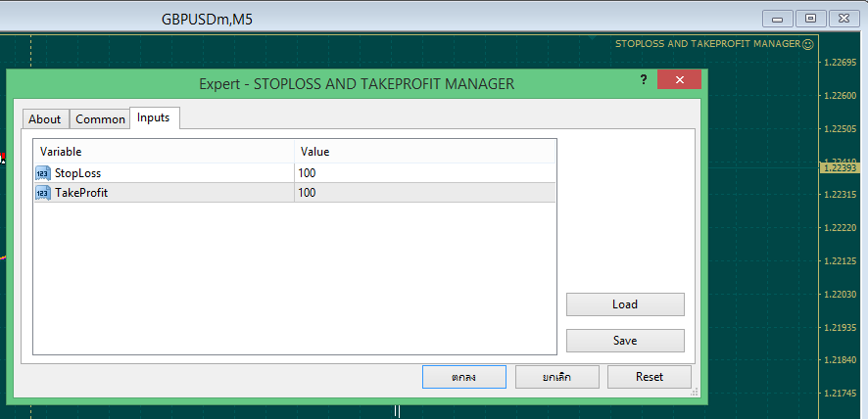
Task: Reset inputs to defaults
Action: click(x=650, y=377)
